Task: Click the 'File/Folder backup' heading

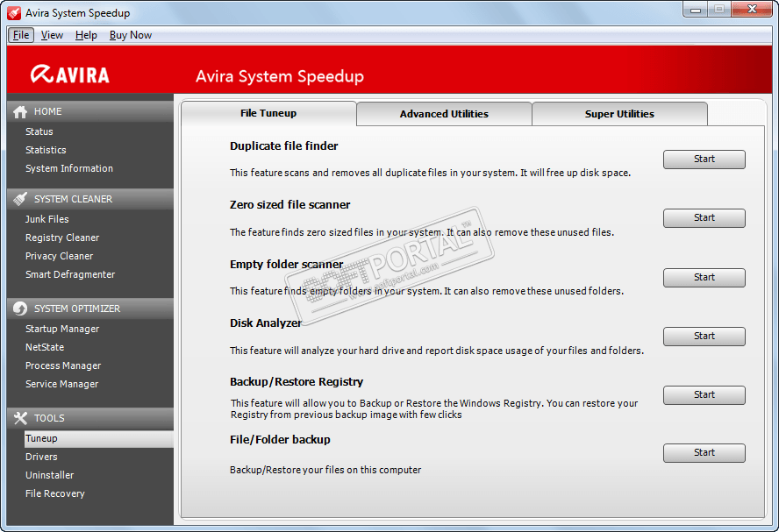Action: (x=280, y=440)
